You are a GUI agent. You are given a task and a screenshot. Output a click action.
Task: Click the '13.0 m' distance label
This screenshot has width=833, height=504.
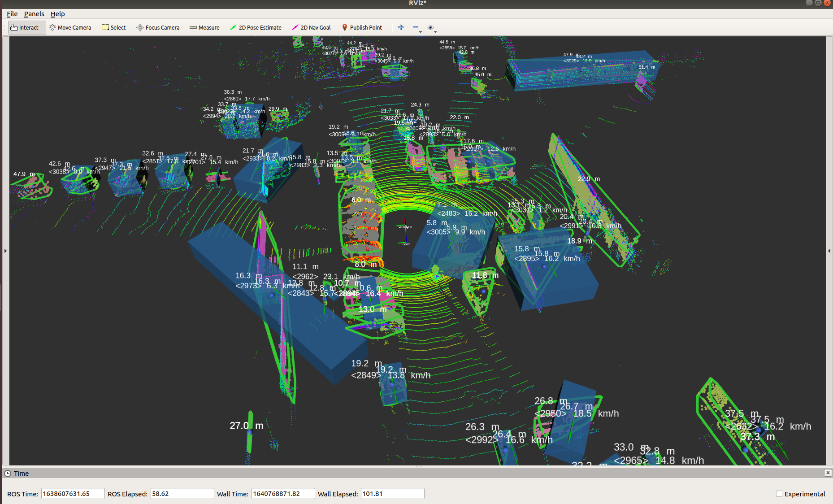pyautogui.click(x=372, y=309)
